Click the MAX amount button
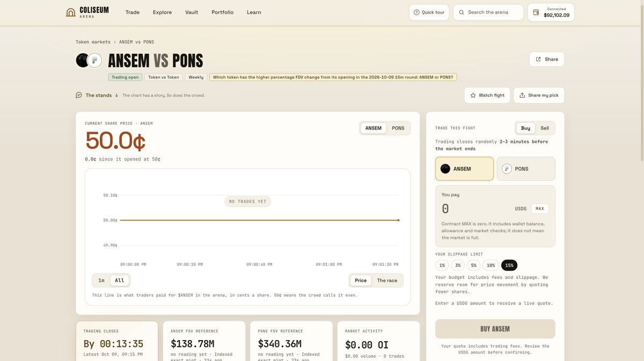The height and width of the screenshot is (361, 644). [540, 209]
